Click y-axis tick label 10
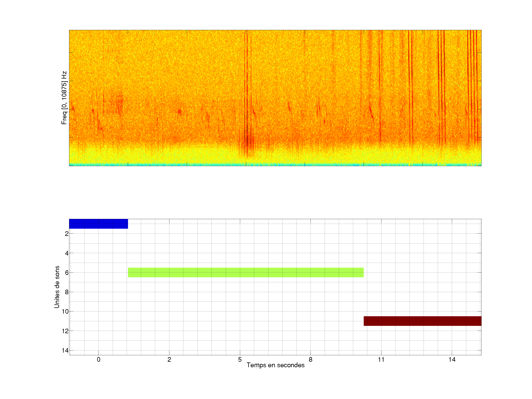This screenshot has height=399, width=532. point(65,312)
